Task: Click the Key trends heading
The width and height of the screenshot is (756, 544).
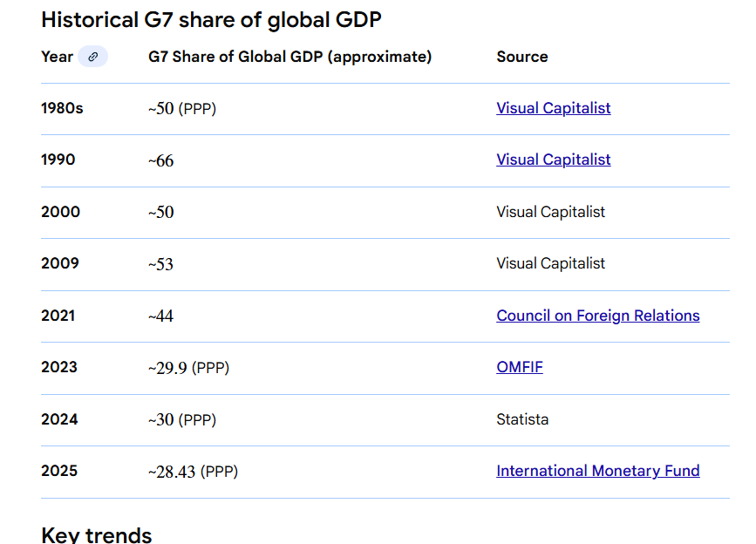Action: (96, 534)
